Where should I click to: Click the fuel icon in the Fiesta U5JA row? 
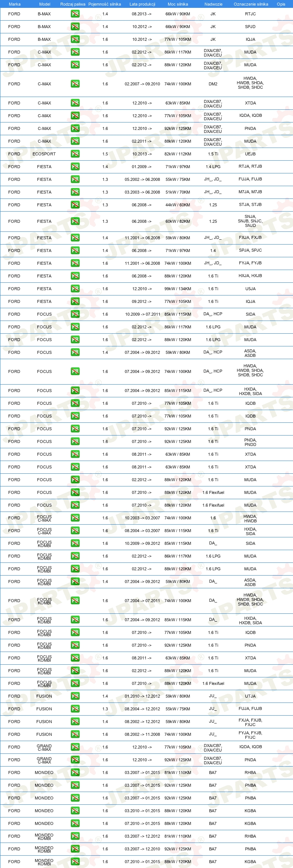[75, 289]
